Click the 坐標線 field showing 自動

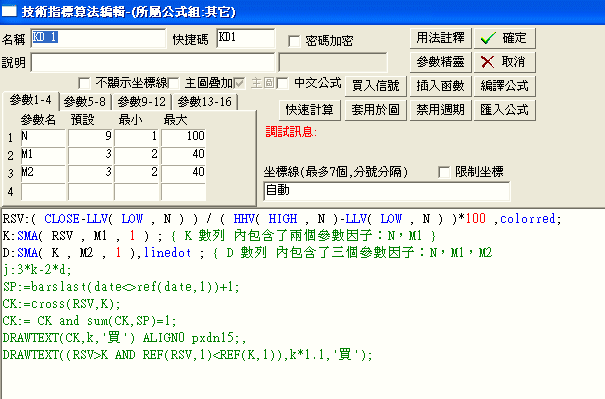(387, 191)
